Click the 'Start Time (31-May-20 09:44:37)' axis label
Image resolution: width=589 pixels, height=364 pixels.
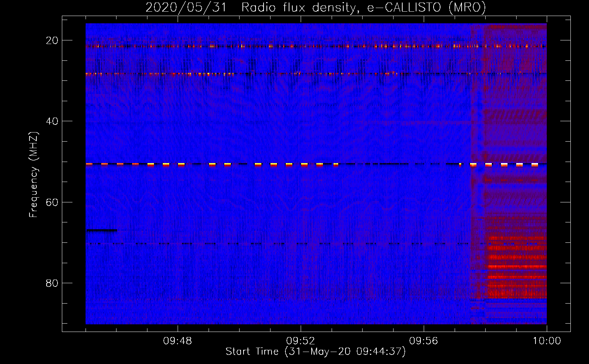click(x=316, y=352)
